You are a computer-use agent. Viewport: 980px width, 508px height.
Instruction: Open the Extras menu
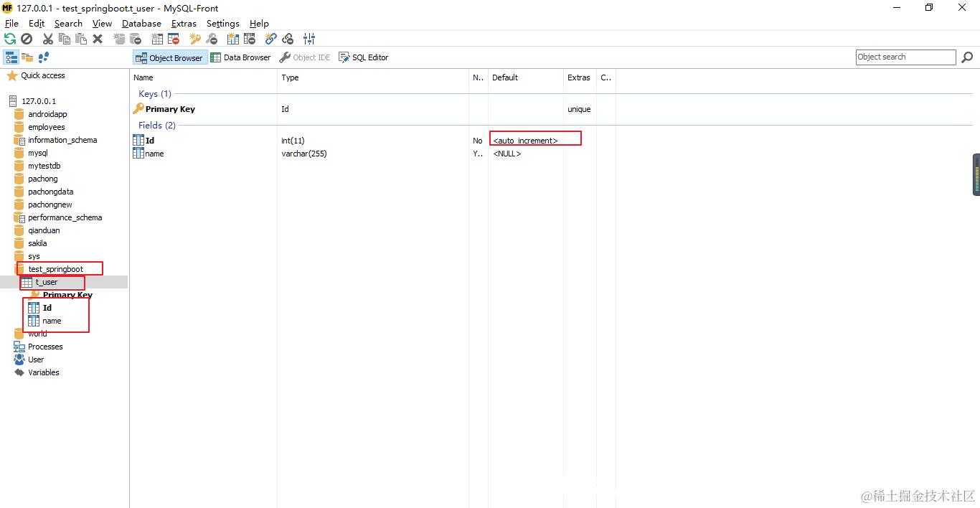coord(184,24)
